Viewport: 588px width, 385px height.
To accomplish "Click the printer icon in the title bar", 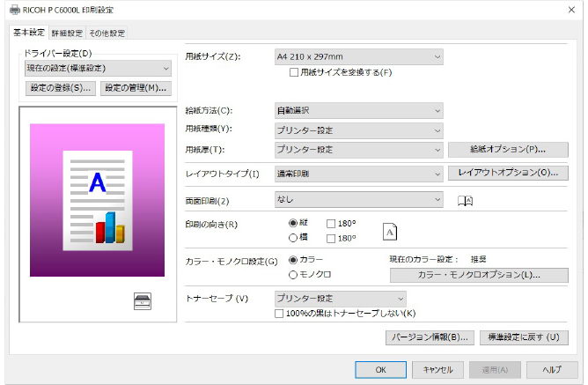I will point(11,9).
